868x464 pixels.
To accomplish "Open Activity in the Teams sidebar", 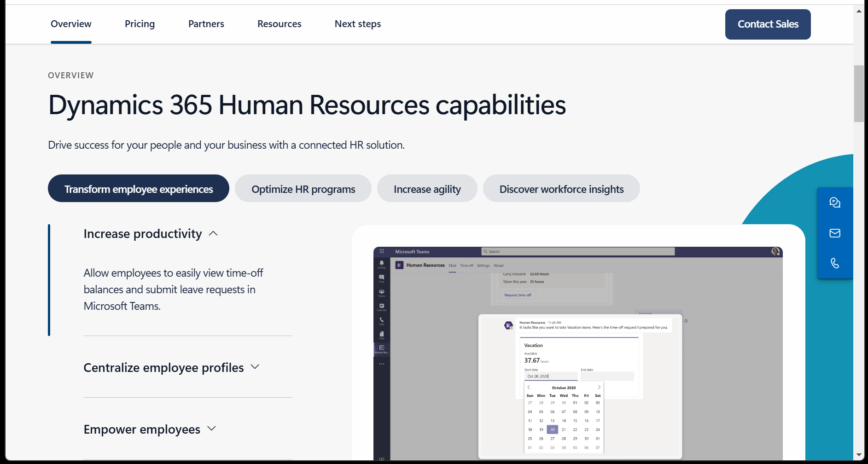I will [381, 263].
